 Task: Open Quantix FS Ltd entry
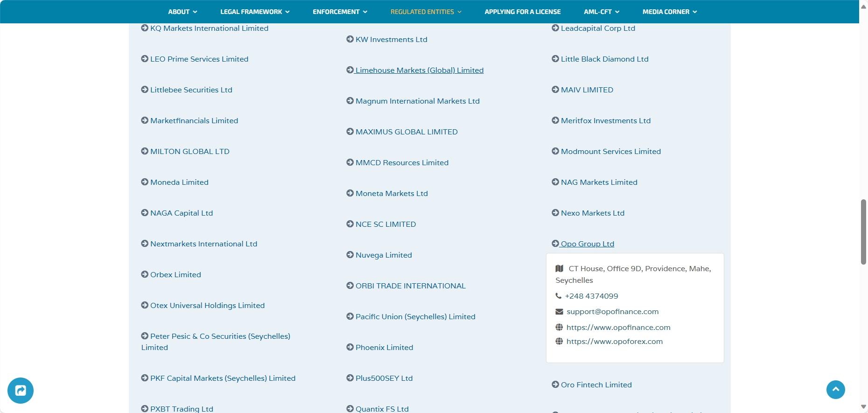pyautogui.click(x=382, y=409)
